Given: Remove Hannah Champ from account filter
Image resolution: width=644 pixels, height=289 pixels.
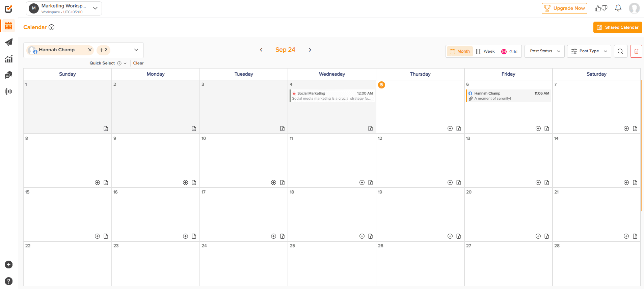Looking at the screenshot, I should point(90,50).
